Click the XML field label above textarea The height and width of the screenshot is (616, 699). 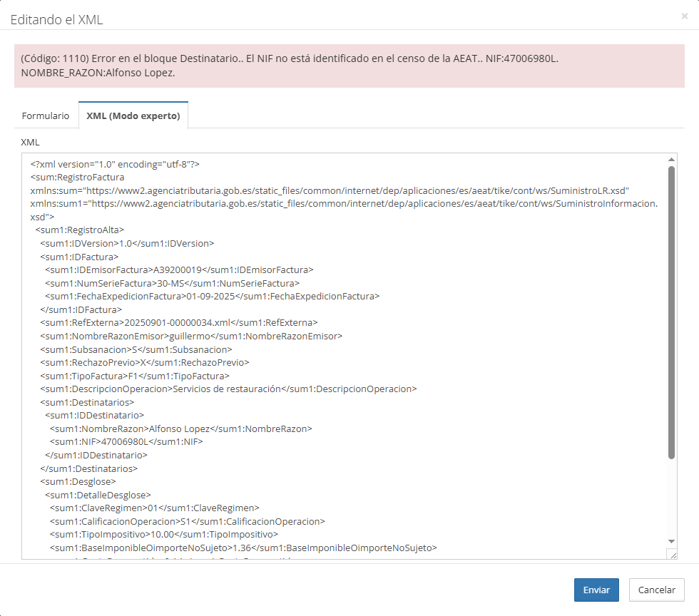[30, 142]
